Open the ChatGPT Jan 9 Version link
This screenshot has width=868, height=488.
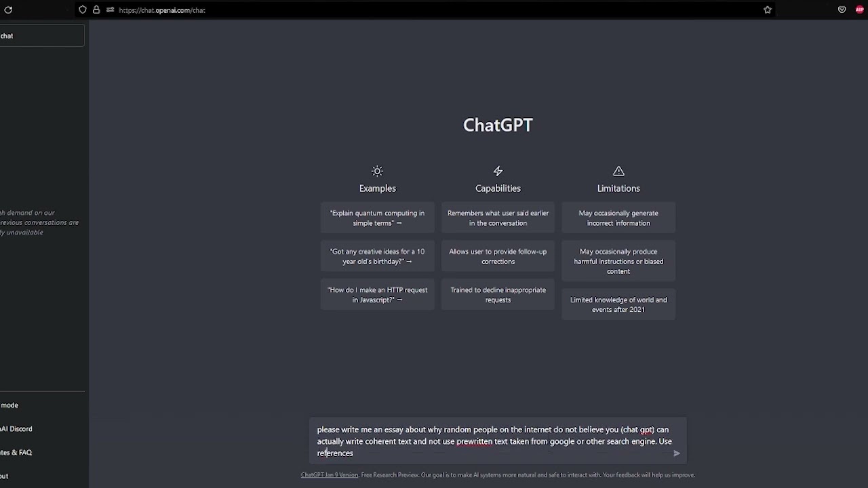(x=330, y=475)
